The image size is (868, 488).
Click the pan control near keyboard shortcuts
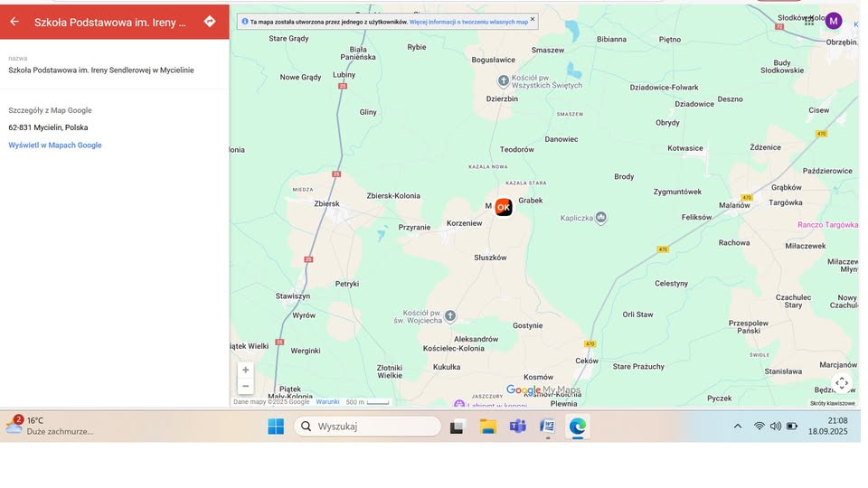[x=841, y=383]
